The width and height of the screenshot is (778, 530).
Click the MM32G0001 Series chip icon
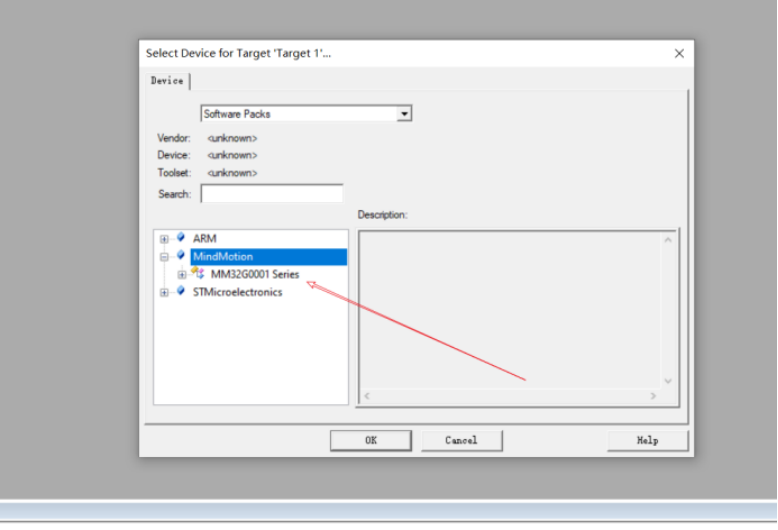point(198,274)
